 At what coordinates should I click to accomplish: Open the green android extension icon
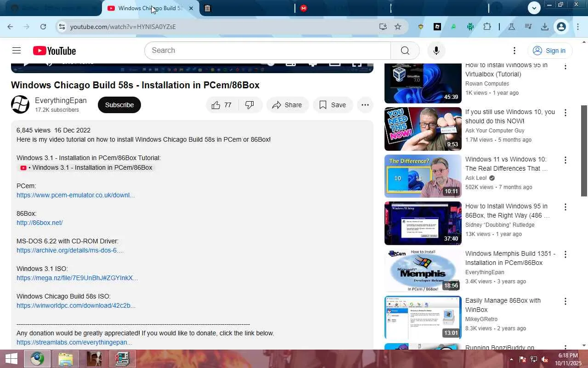pyautogui.click(x=470, y=27)
